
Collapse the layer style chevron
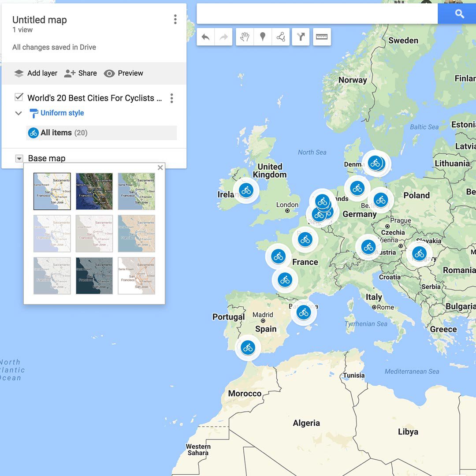pyautogui.click(x=19, y=113)
